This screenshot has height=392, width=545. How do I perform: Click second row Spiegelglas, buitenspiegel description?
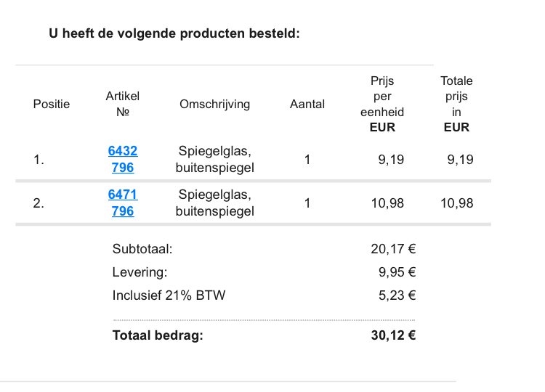coord(215,203)
